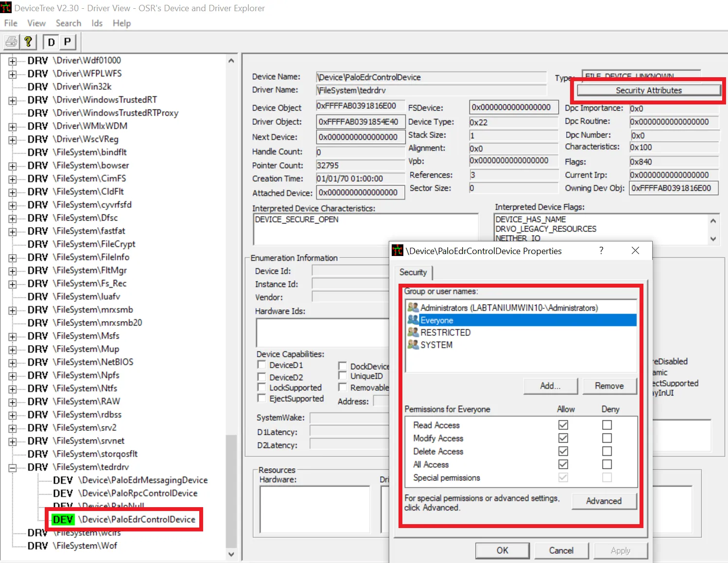
Task: Click the dialog help question mark
Action: coord(601,251)
